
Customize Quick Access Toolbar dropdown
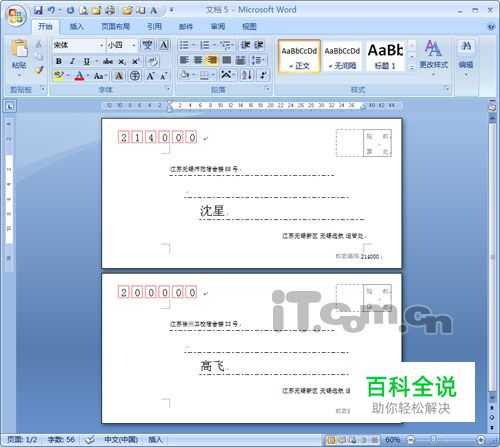click(x=171, y=10)
